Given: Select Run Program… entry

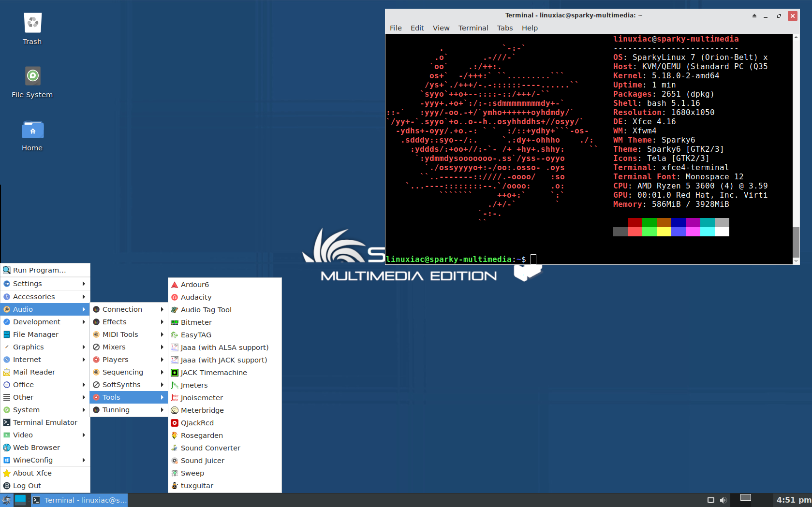Looking at the screenshot, I should tap(45, 270).
